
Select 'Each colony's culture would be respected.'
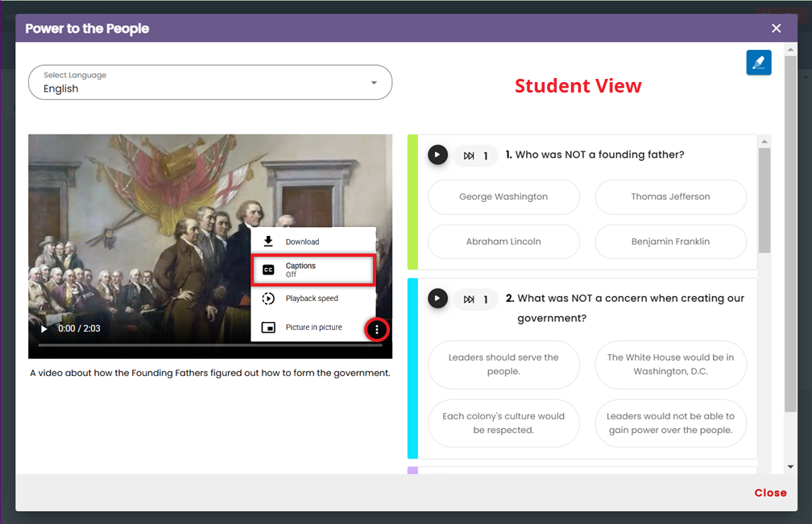click(x=503, y=423)
